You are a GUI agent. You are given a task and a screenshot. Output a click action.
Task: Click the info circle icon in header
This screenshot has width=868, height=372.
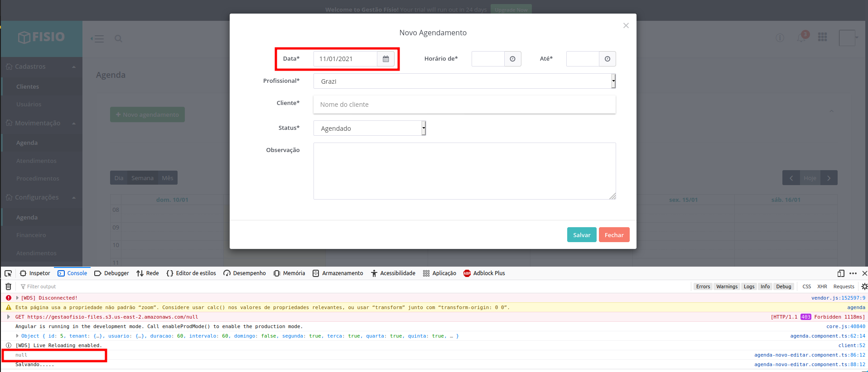[x=780, y=38]
